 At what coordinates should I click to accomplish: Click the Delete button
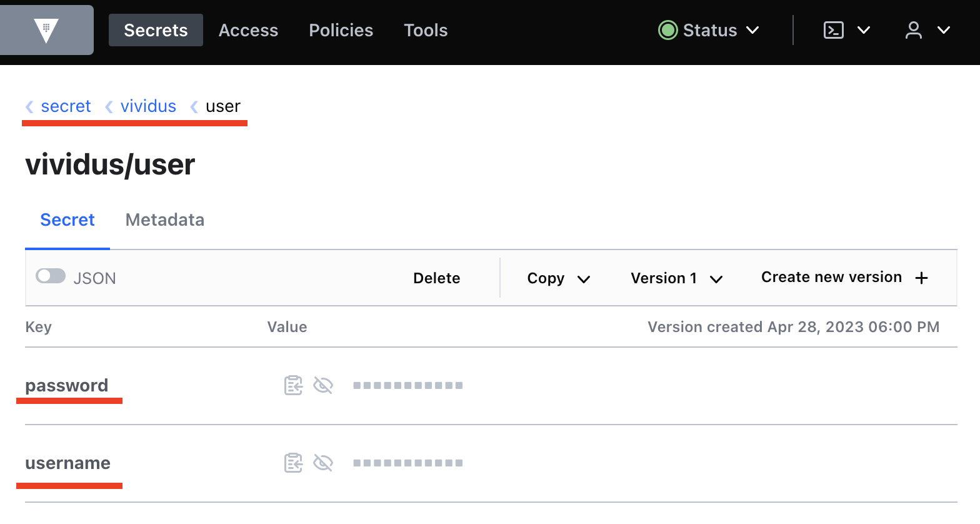(x=436, y=278)
